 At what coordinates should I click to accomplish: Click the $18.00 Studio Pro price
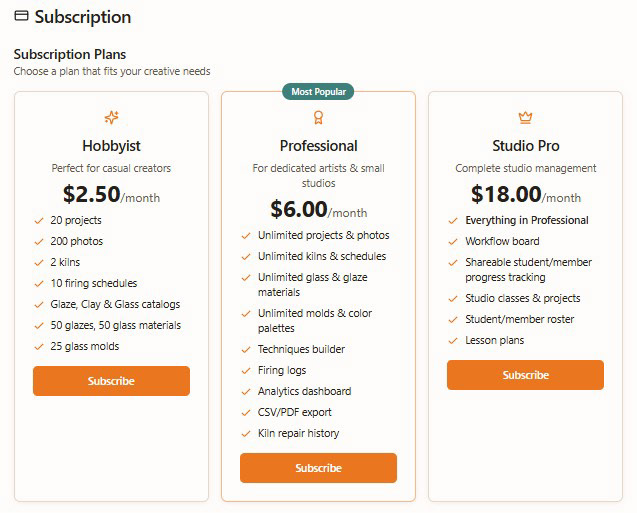coord(506,194)
